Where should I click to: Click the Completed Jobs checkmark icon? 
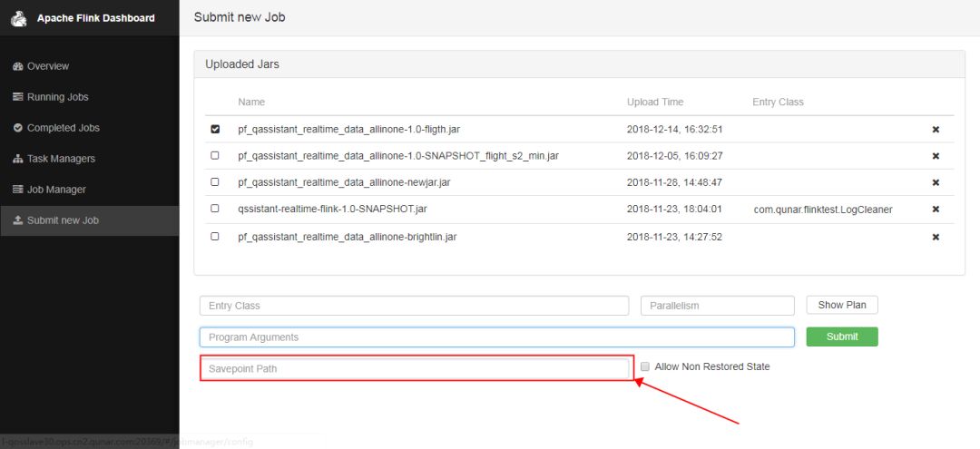[x=17, y=127]
